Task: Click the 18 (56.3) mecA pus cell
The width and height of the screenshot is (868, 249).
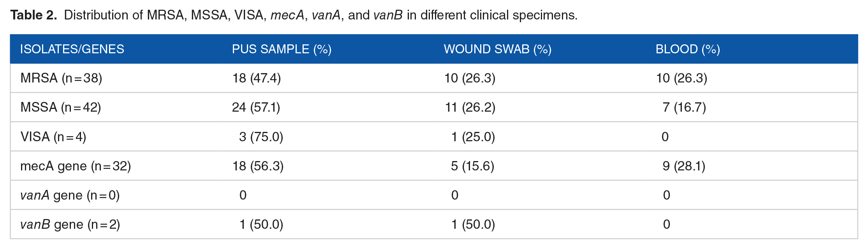Action: point(258,166)
